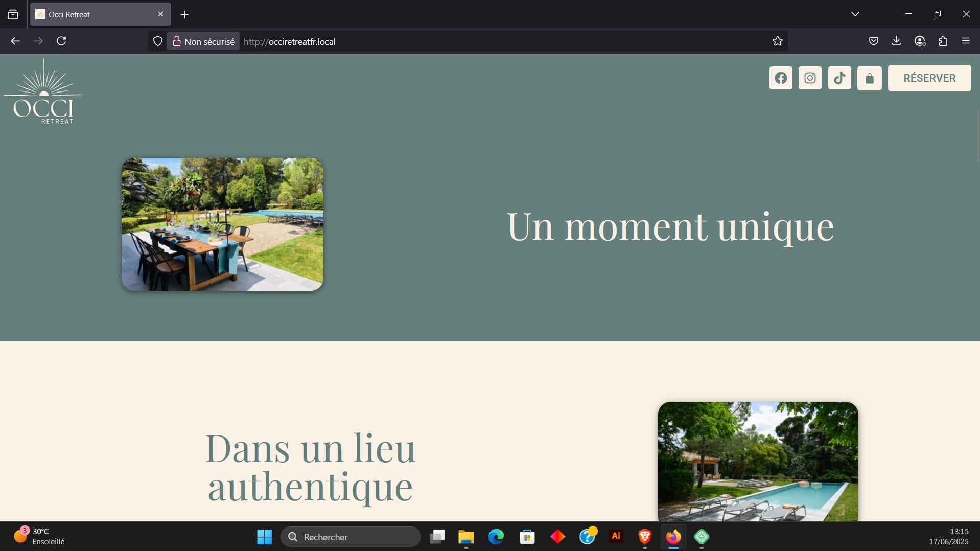Open the downloads panel
This screenshot has height=551, width=980.
(896, 41)
